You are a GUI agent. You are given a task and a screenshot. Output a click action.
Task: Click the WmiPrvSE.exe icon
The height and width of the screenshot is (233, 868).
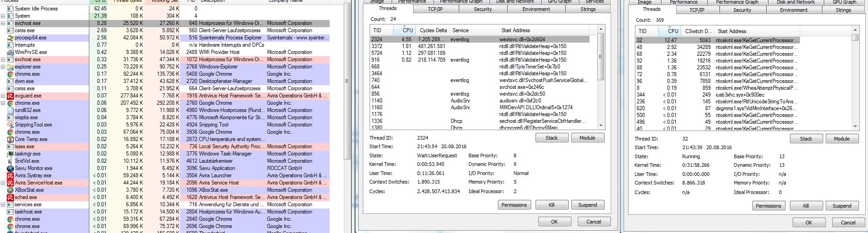10,52
